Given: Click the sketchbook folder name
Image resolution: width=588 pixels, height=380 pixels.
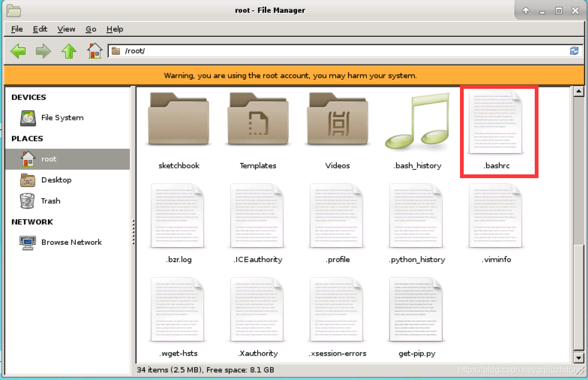Looking at the screenshot, I should (x=179, y=165).
